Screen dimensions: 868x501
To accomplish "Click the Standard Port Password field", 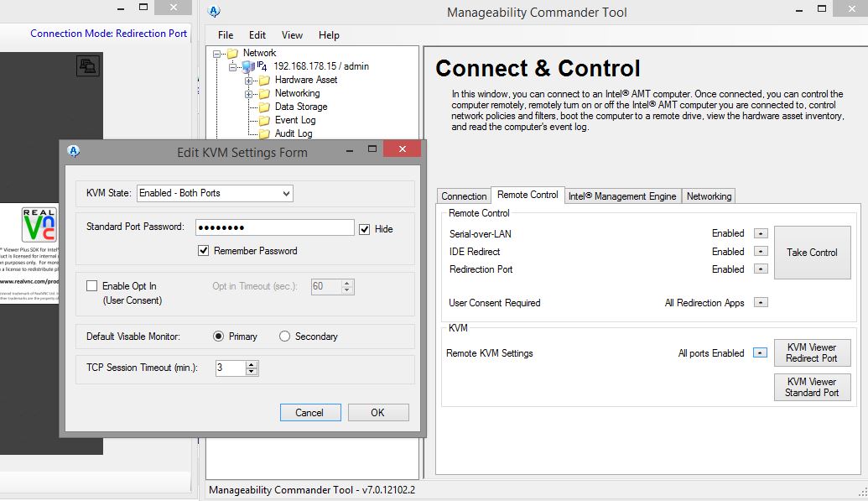I will [274, 227].
